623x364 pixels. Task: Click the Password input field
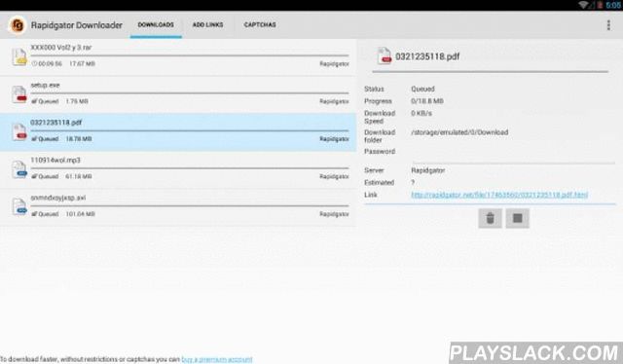pyautogui.click(x=513, y=156)
